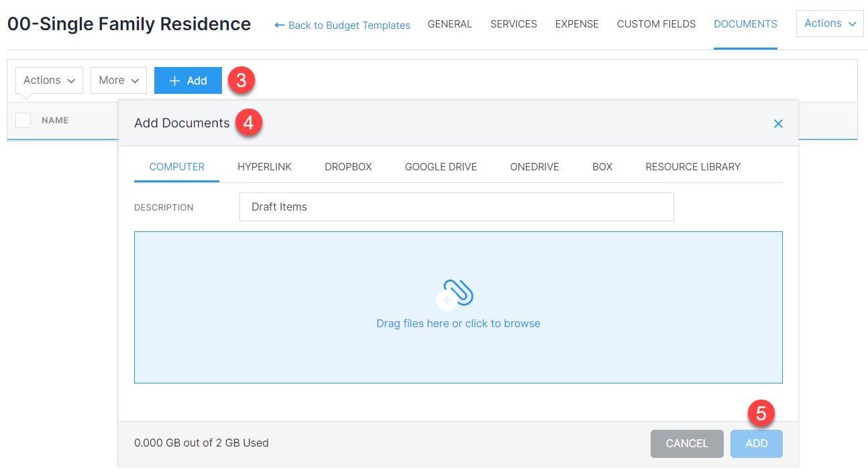The width and height of the screenshot is (868, 474).
Task: Click the Description input field
Action: (x=457, y=207)
